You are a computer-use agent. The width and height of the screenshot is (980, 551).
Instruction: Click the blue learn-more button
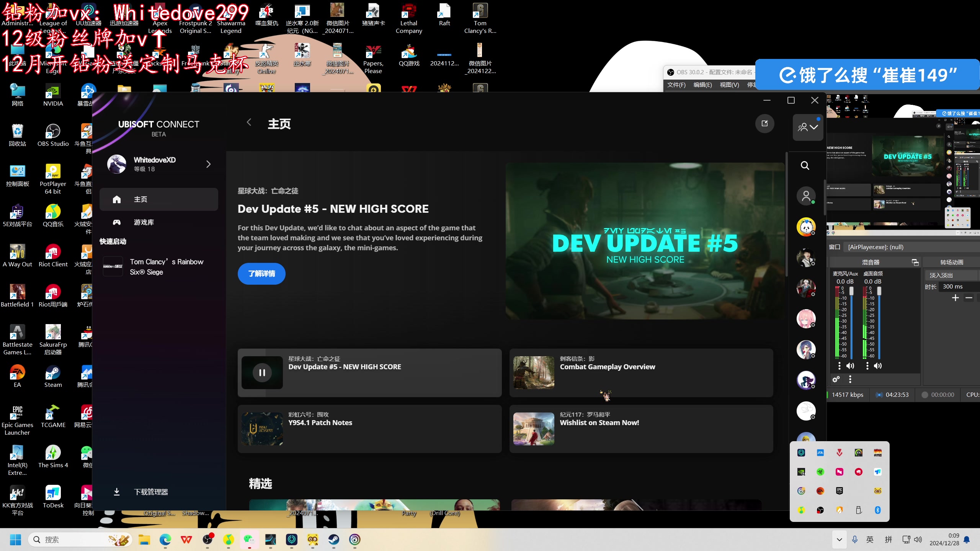(x=261, y=274)
